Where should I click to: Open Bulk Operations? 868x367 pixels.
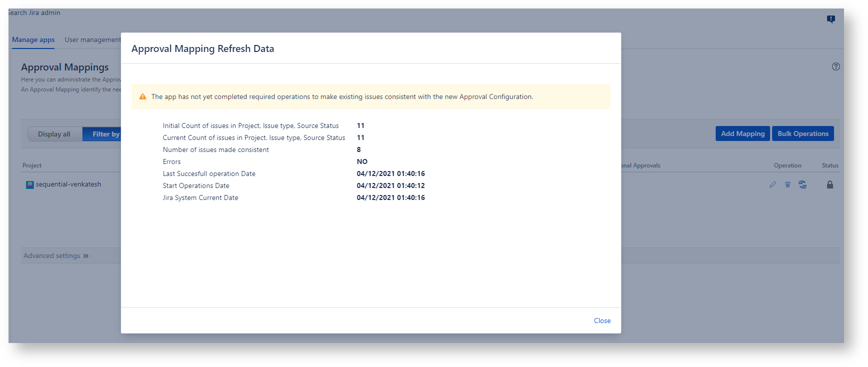(803, 133)
